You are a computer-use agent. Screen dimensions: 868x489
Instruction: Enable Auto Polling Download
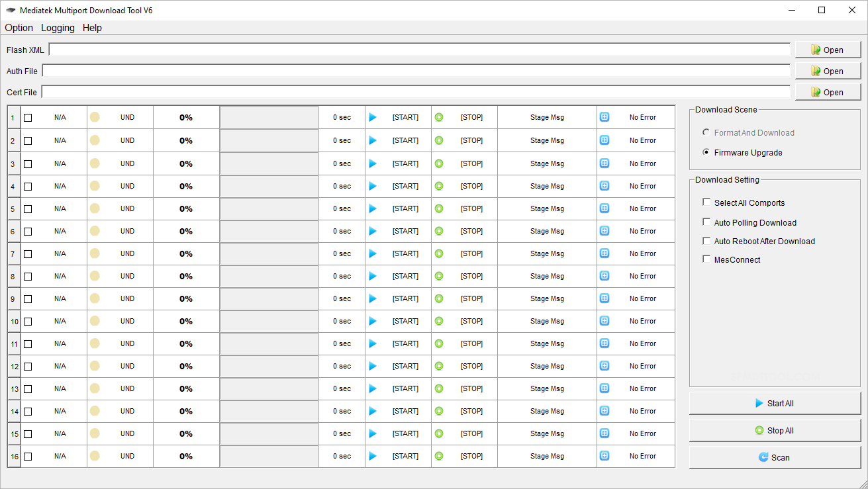(706, 222)
